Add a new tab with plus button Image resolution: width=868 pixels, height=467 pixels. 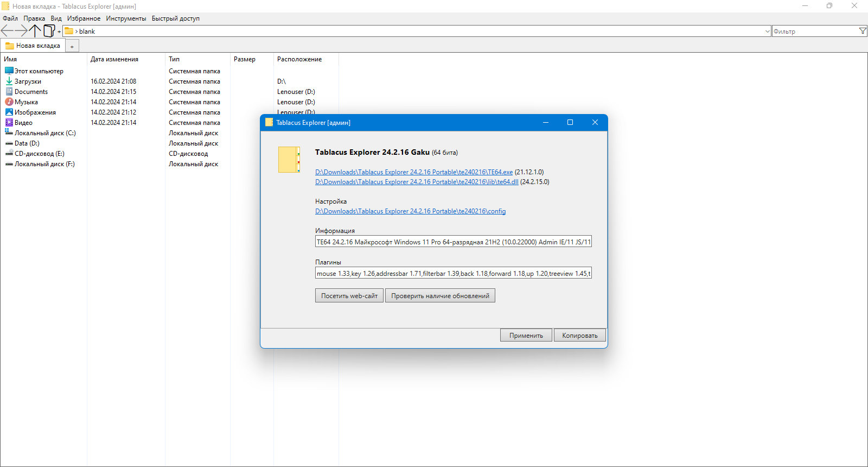tap(72, 47)
